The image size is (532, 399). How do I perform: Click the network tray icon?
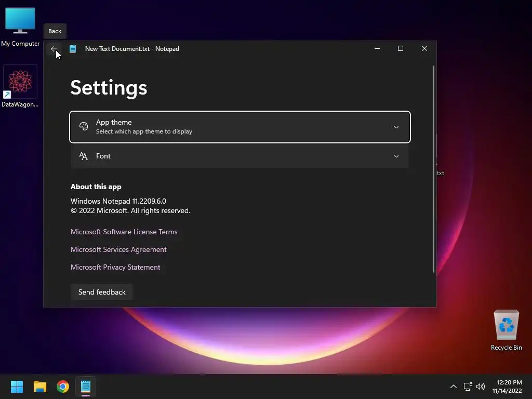[x=468, y=387]
